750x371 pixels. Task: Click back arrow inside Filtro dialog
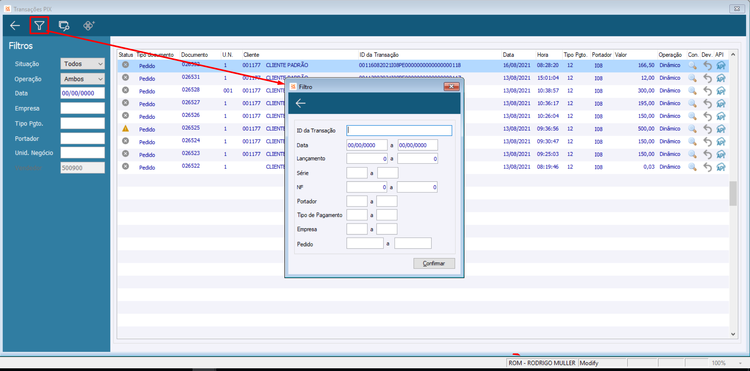click(x=300, y=103)
